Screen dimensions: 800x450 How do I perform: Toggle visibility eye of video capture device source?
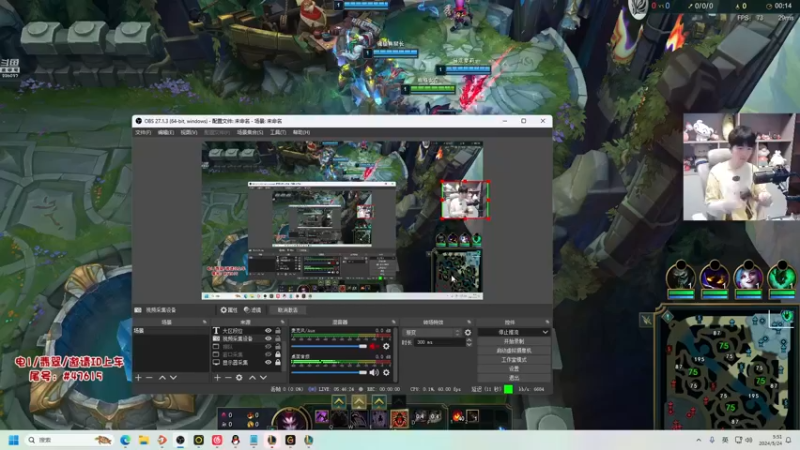click(268, 338)
